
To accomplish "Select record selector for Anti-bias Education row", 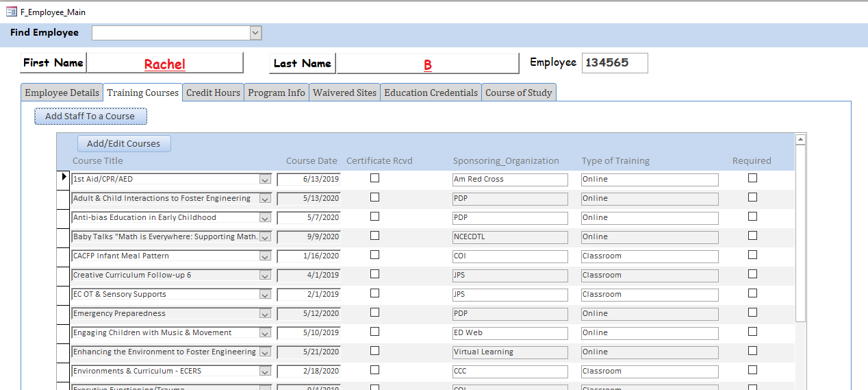I will pos(64,217).
